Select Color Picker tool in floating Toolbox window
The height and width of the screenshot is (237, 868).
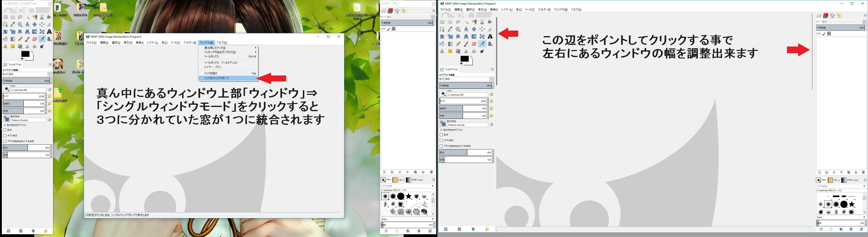click(13, 24)
